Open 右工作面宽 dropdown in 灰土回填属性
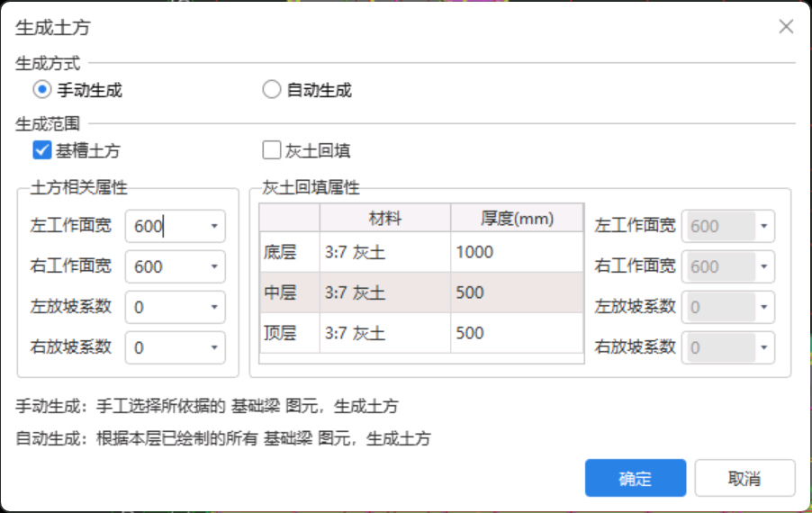Screen dimensions: 812x513 coord(764,266)
